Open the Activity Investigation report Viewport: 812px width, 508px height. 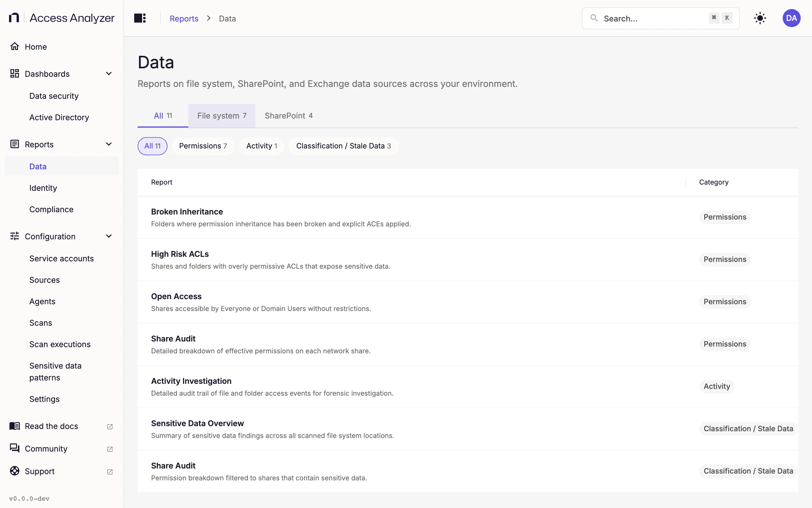pyautogui.click(x=468, y=387)
